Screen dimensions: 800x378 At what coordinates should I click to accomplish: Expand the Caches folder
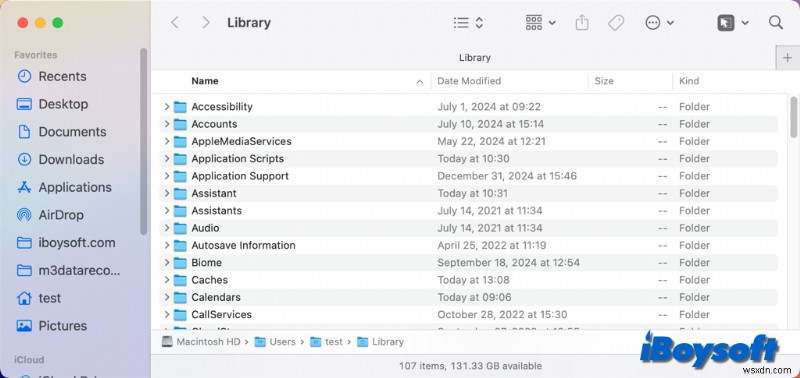point(167,280)
